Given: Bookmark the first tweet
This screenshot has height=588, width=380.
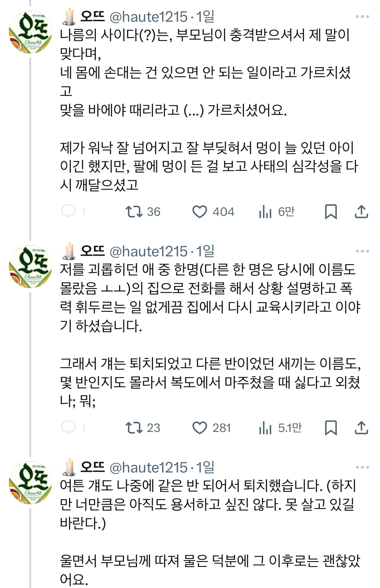Looking at the screenshot, I should [331, 212].
